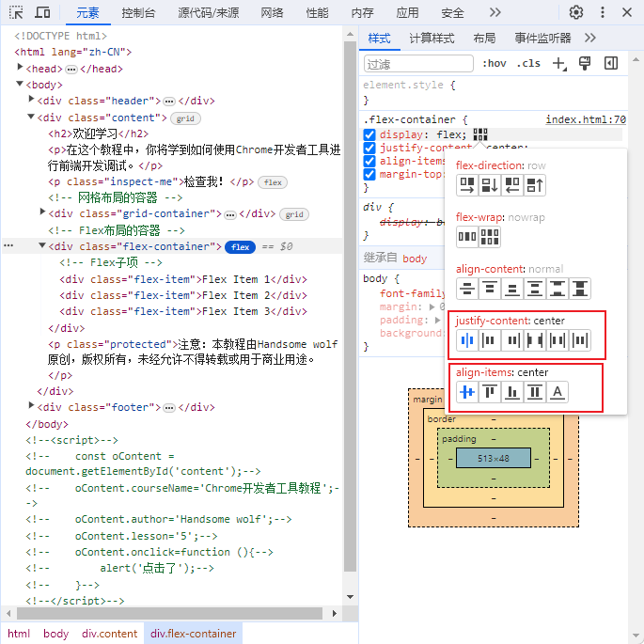The width and height of the screenshot is (644, 644).
Task: Collapse the body element node
Action: point(20,84)
